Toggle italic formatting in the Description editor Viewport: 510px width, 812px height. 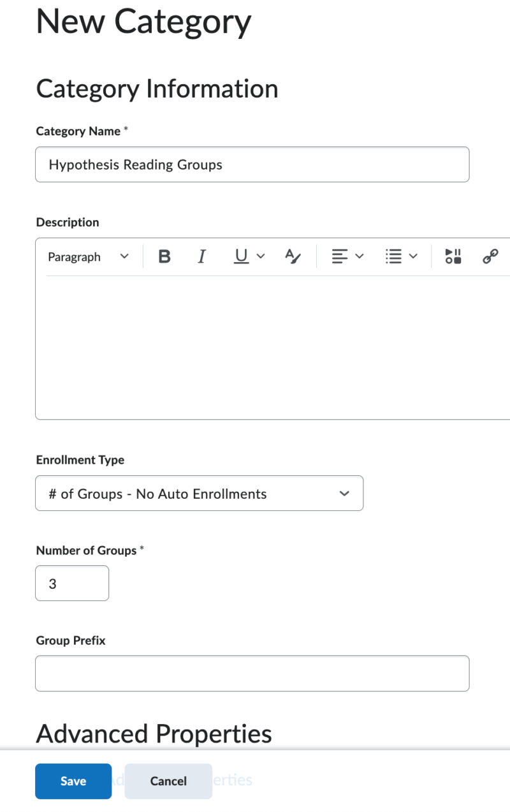click(x=201, y=256)
